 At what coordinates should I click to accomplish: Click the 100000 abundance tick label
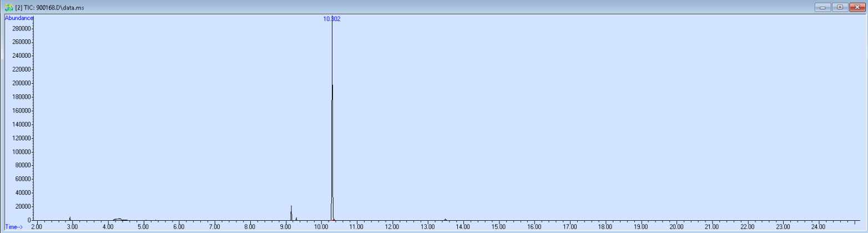pyautogui.click(x=21, y=152)
